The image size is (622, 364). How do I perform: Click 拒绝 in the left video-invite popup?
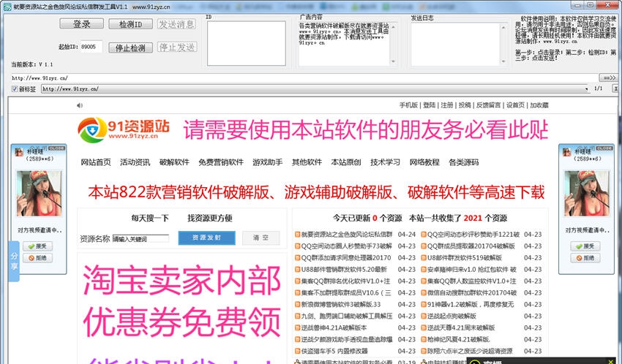click(x=37, y=258)
